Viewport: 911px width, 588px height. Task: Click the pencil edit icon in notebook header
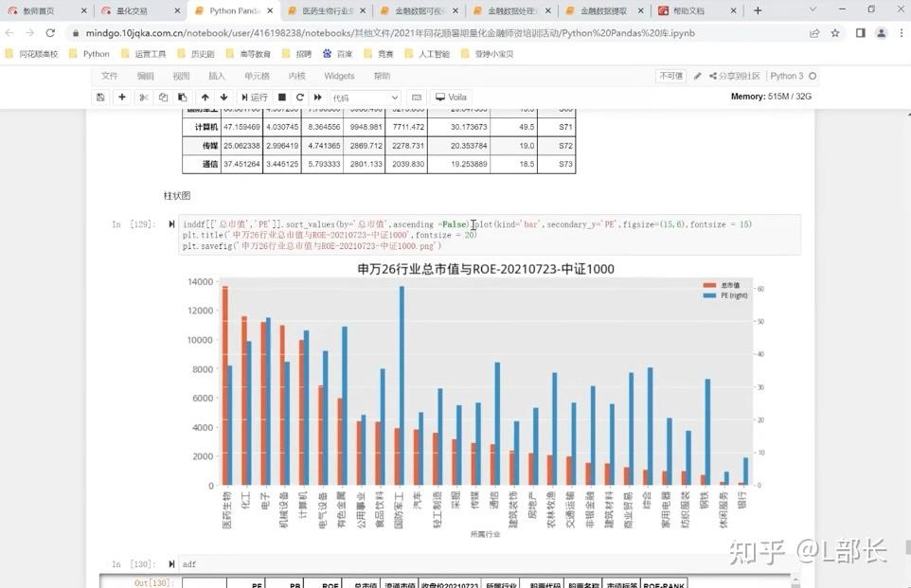[697, 76]
